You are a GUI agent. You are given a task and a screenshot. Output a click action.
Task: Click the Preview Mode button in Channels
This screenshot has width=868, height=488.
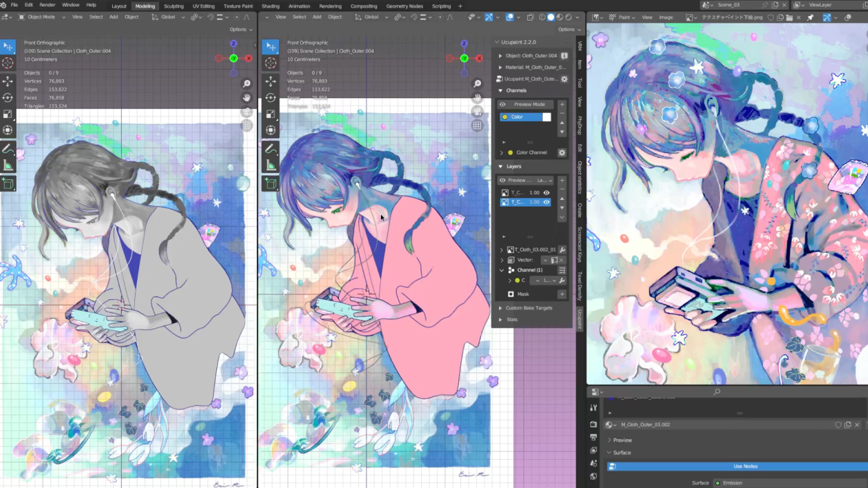point(525,104)
